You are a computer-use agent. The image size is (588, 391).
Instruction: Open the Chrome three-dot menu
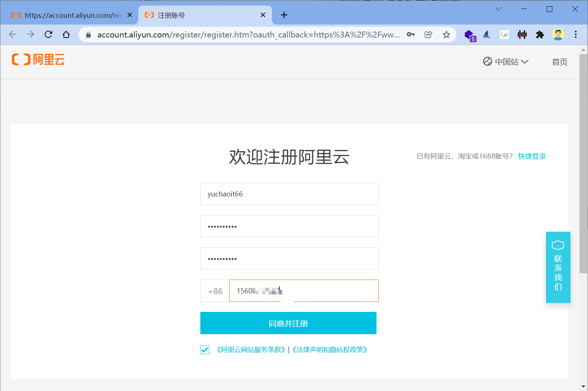[575, 35]
